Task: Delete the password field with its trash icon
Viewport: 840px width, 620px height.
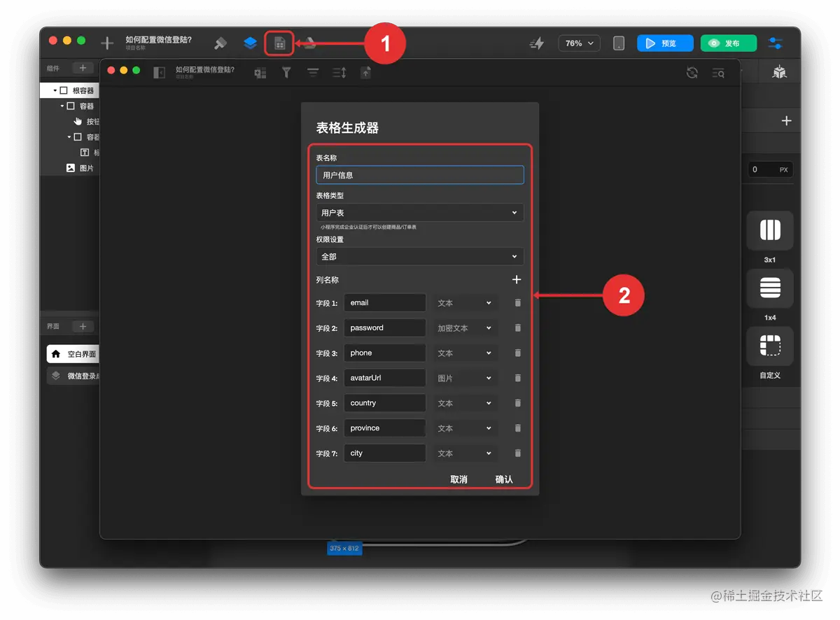Action: click(x=518, y=328)
